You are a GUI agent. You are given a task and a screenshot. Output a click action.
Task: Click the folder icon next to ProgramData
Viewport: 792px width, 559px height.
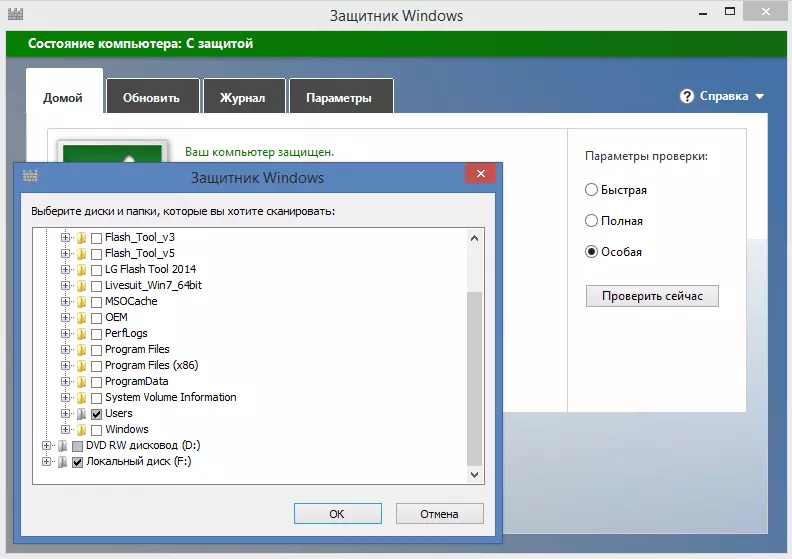pyautogui.click(x=81, y=381)
